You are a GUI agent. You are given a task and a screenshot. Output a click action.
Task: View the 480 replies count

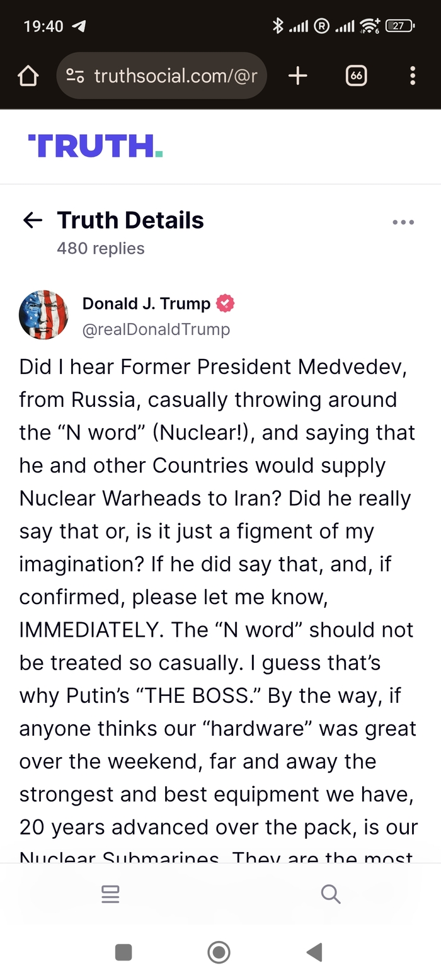pyautogui.click(x=101, y=249)
